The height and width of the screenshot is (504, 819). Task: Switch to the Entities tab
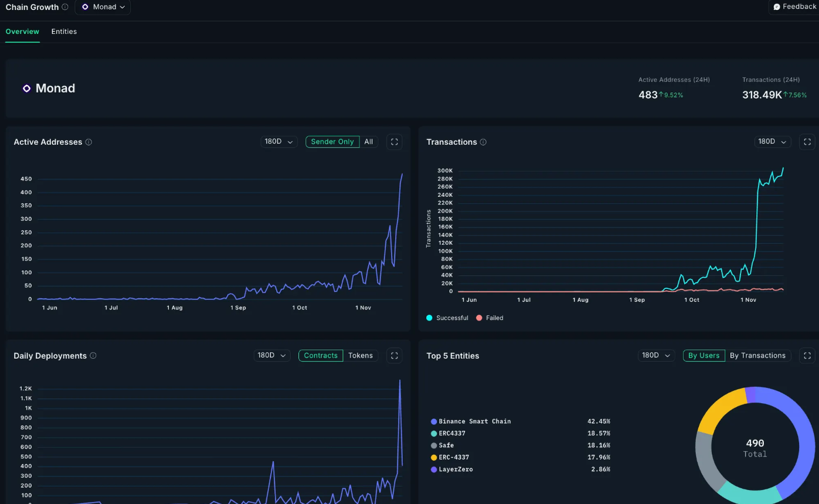[64, 32]
